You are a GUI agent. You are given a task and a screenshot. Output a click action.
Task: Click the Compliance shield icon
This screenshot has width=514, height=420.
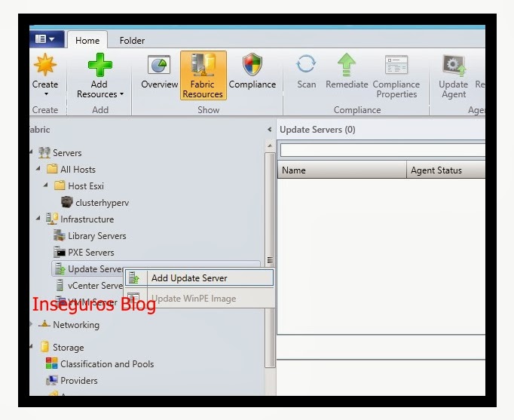(x=252, y=65)
